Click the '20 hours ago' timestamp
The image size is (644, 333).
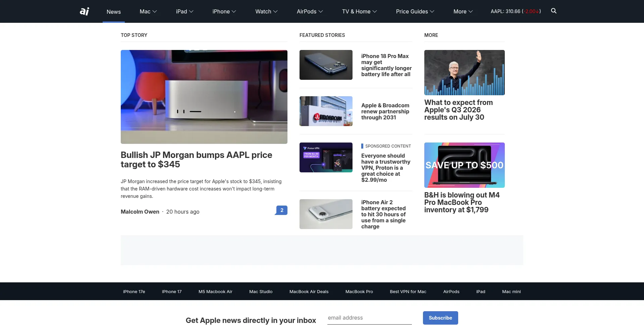click(x=183, y=212)
